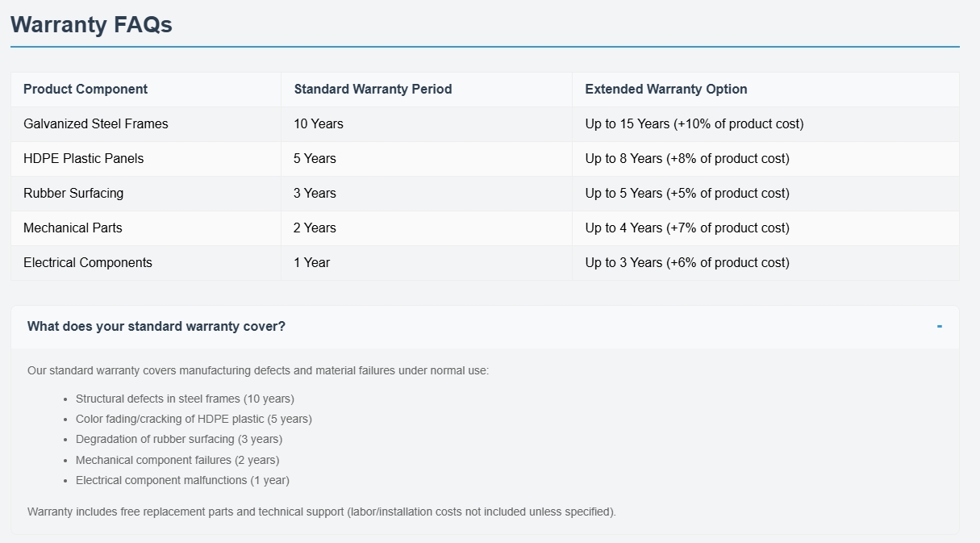Click the 'What does your standard warranty cover?' header
The image size is (980, 543).
156,327
